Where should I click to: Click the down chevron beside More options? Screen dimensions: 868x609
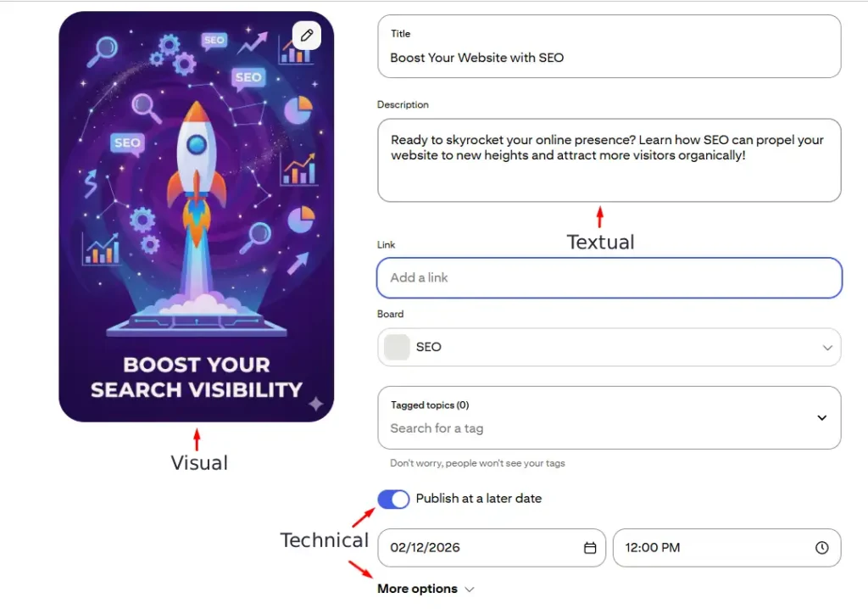tap(470, 589)
